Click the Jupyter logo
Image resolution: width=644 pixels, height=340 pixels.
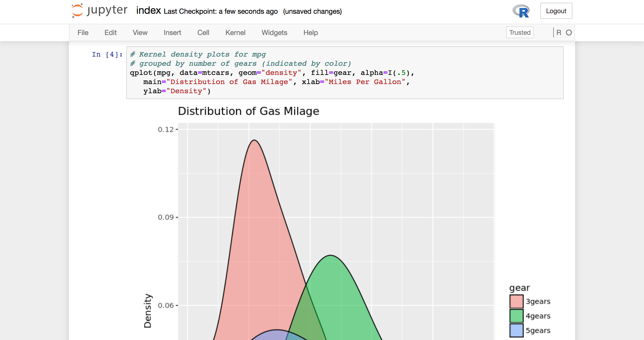99,11
